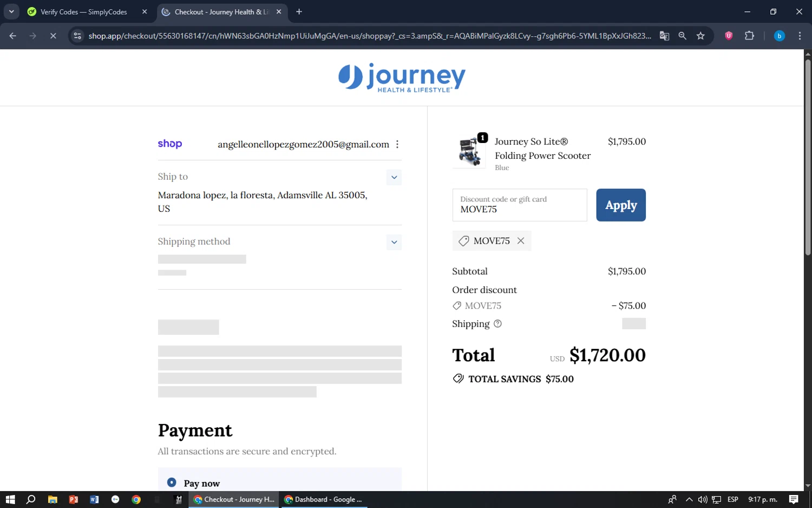
Task: Open the Journey So Lite scooter thumbnail
Action: pos(469,152)
